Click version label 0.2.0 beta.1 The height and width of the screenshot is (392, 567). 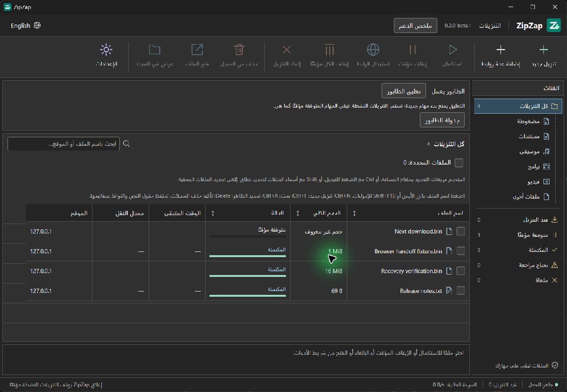458,25
